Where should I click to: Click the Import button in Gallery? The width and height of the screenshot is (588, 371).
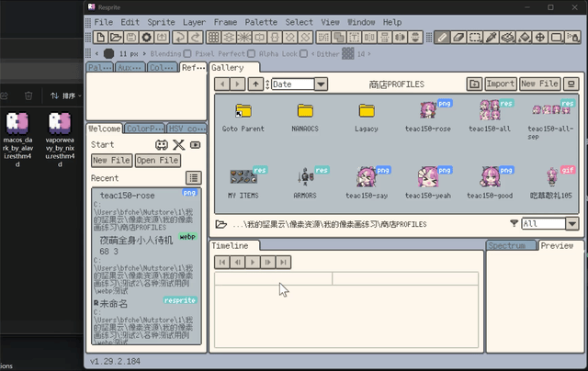pyautogui.click(x=501, y=84)
